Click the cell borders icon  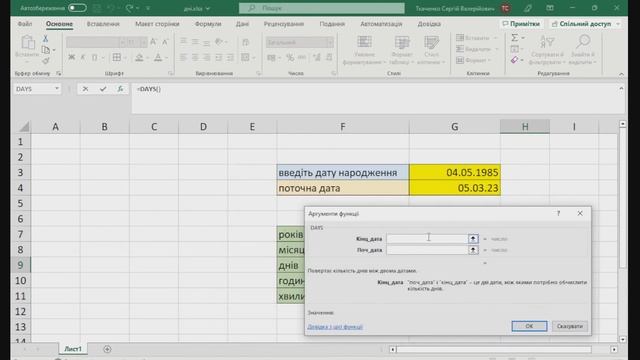point(117,58)
